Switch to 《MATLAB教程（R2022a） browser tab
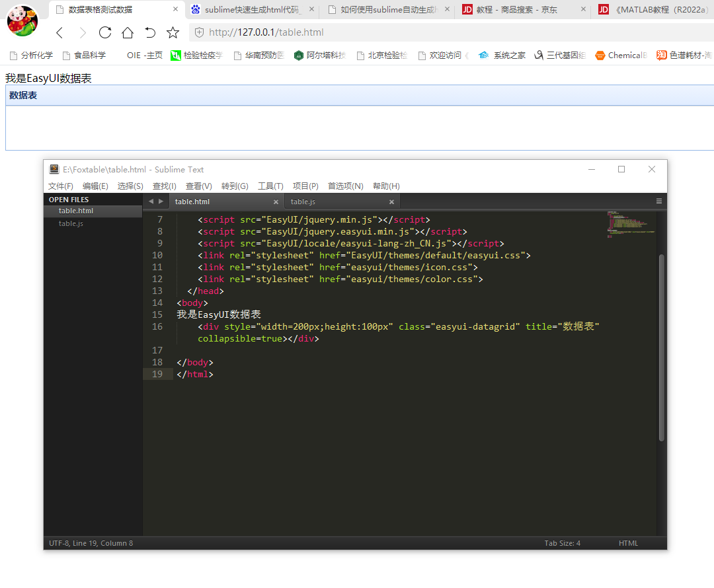 [656, 9]
